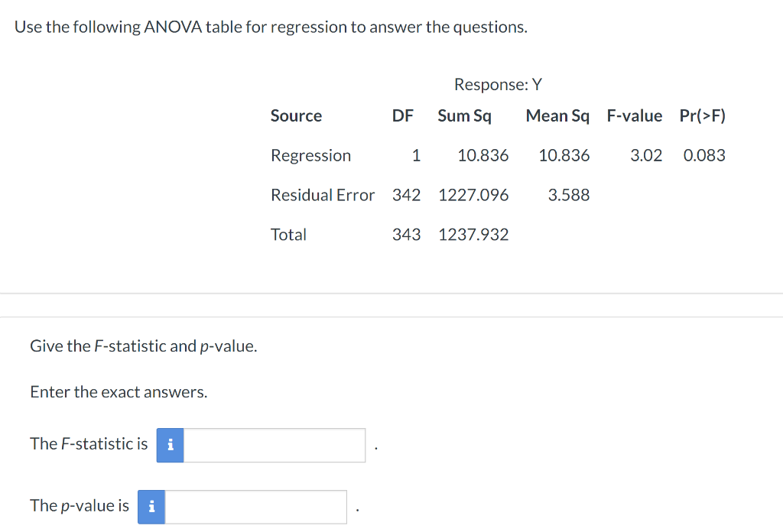
Task: Click the Sum Sq column header
Action: 464,116
